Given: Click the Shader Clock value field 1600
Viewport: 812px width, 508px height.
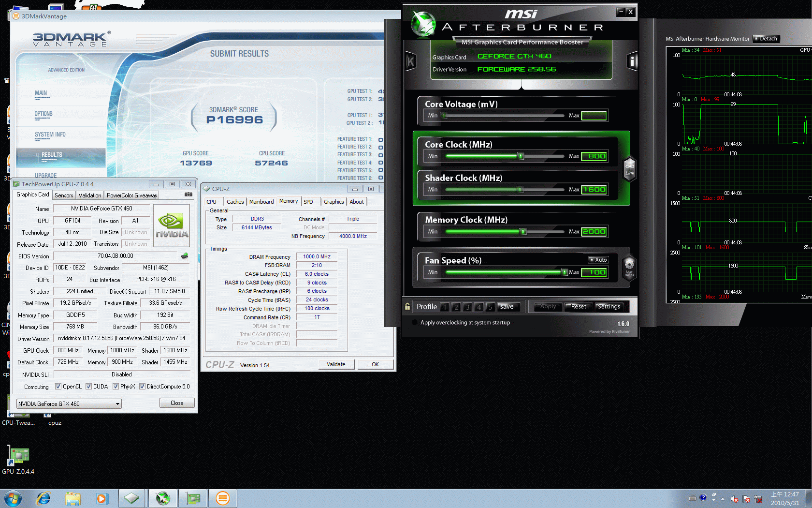Looking at the screenshot, I should [x=594, y=189].
